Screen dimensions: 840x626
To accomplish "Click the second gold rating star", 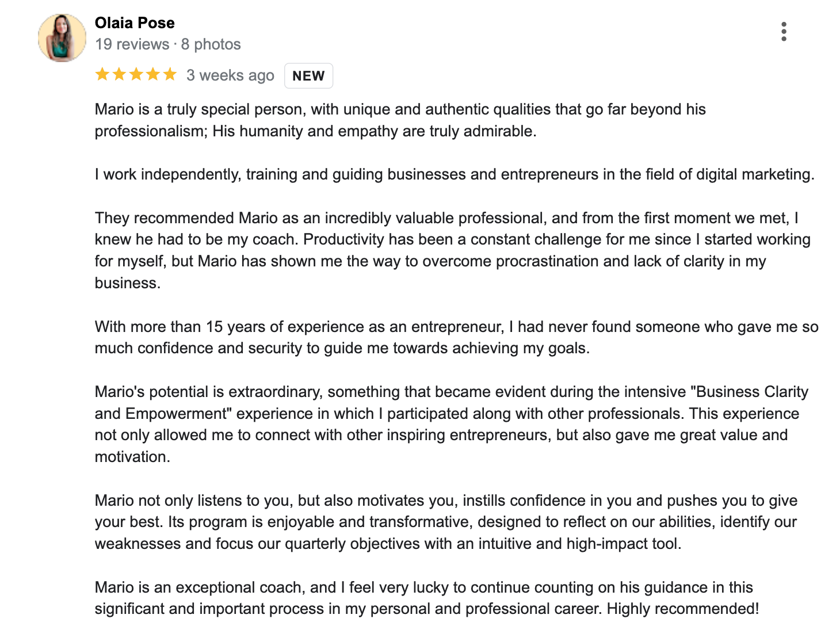I will [x=119, y=74].
